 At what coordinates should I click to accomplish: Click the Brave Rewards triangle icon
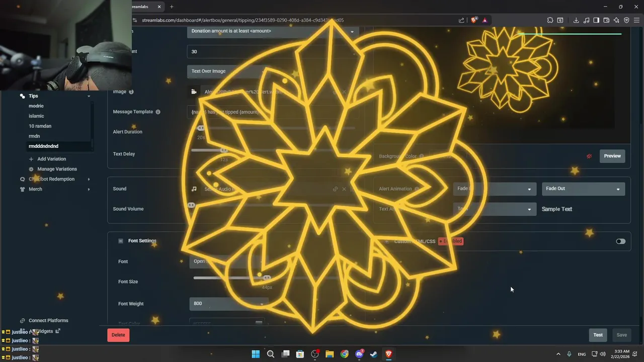[485, 20]
